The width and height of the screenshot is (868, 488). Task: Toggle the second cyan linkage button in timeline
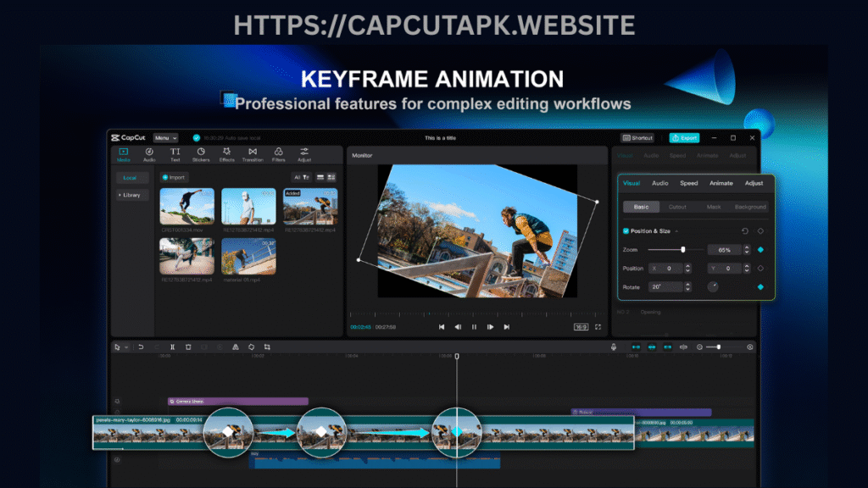(652, 347)
